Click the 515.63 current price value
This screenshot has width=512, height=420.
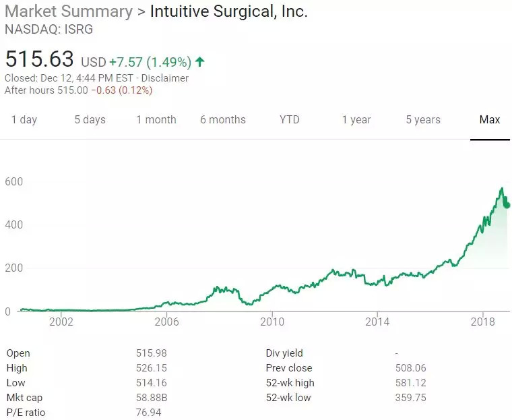point(39,59)
